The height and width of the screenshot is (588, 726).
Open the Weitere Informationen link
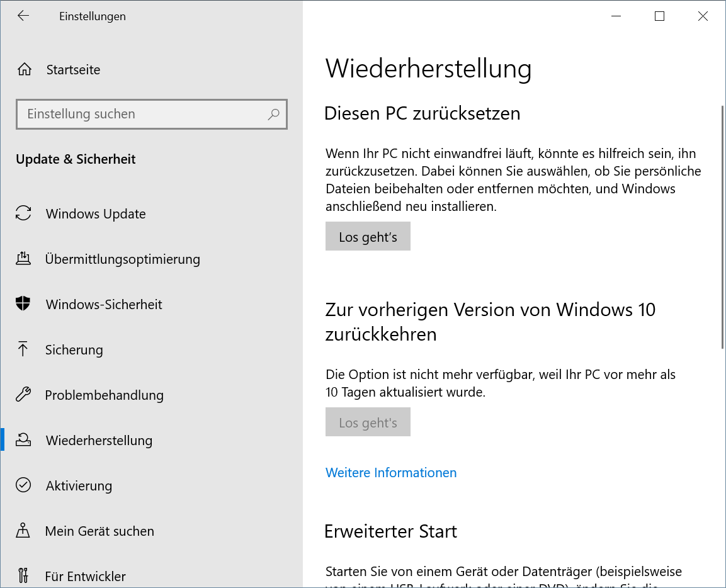[391, 473]
